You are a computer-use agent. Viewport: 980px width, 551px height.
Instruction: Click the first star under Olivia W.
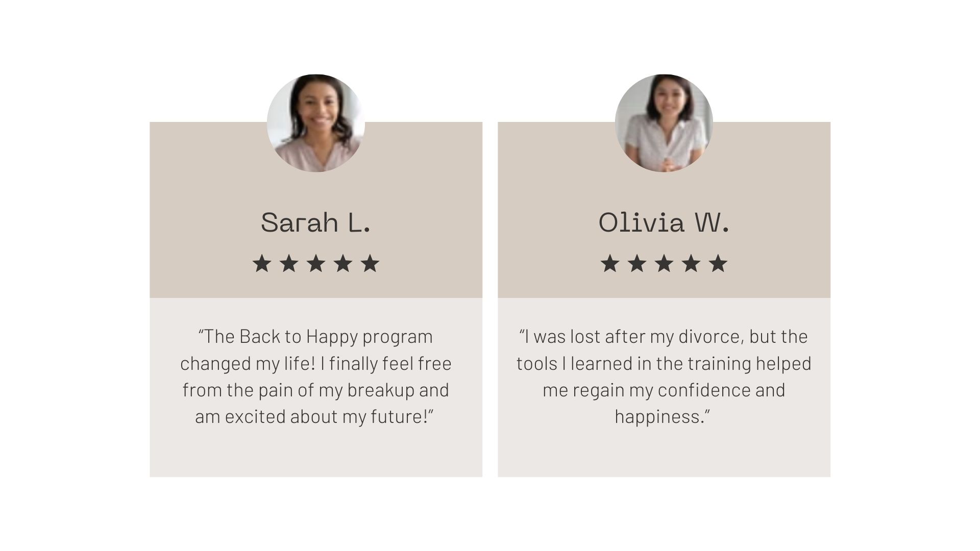610,264
